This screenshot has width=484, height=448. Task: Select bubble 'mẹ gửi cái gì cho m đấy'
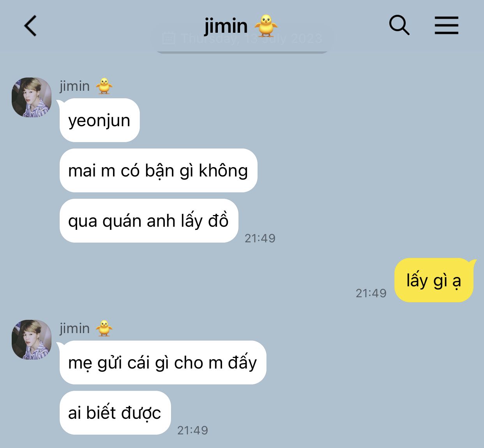click(x=163, y=363)
